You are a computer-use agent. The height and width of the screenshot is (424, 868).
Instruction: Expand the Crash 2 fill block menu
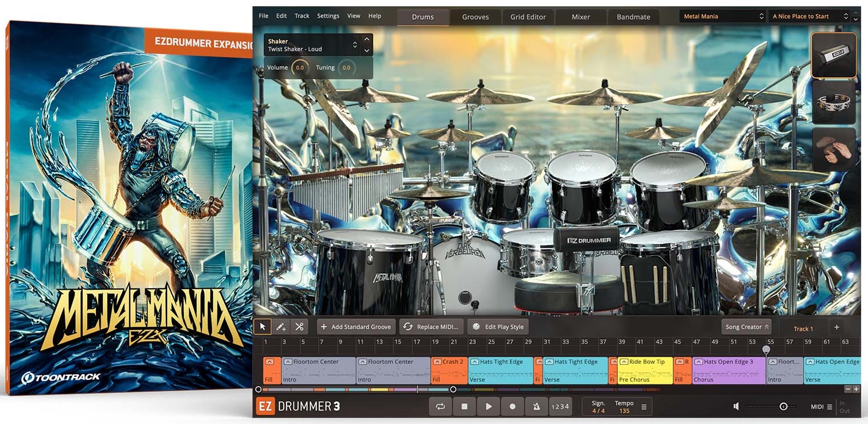437,362
